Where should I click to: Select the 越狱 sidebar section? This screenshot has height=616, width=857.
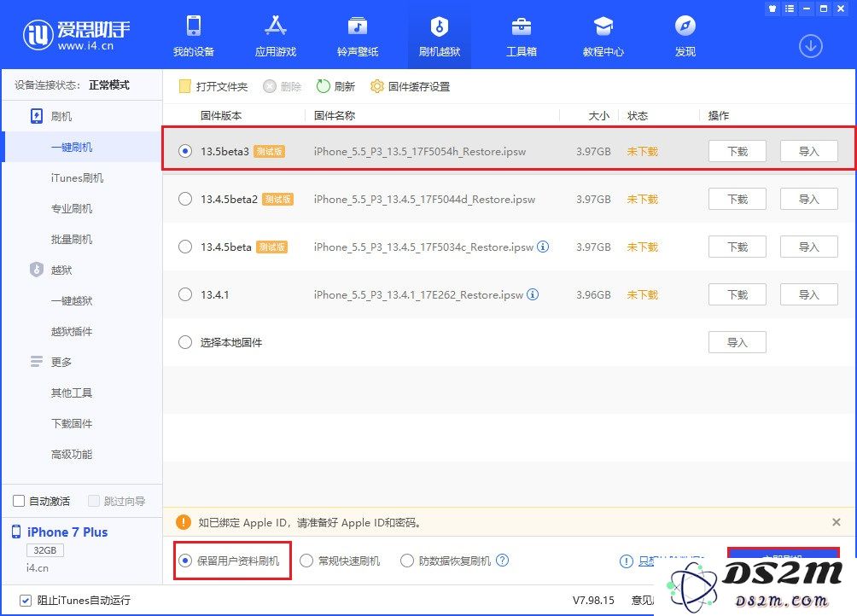tap(51, 270)
